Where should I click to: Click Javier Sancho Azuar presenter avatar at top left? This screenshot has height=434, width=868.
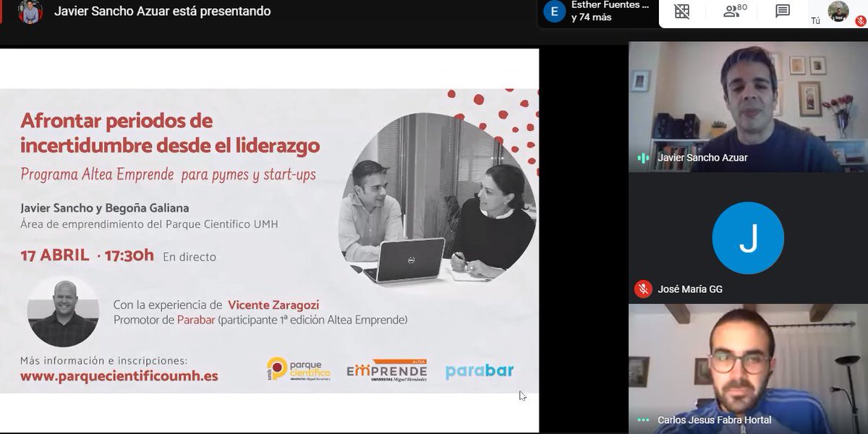30,12
